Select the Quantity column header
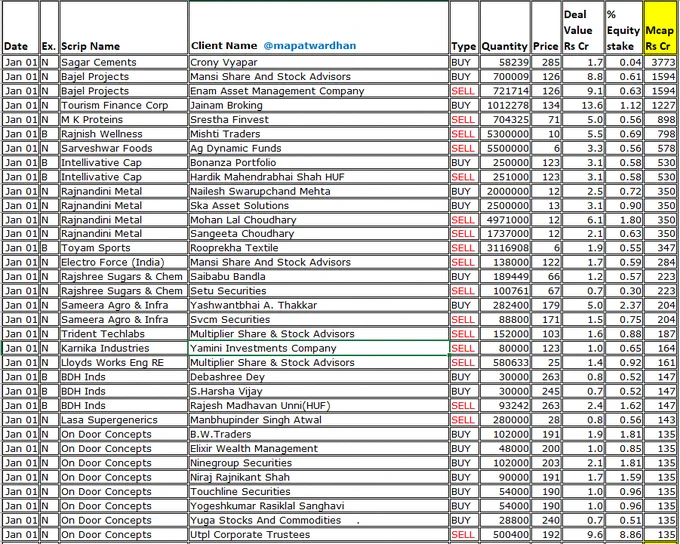This screenshot has width=680, height=544. tap(505, 28)
